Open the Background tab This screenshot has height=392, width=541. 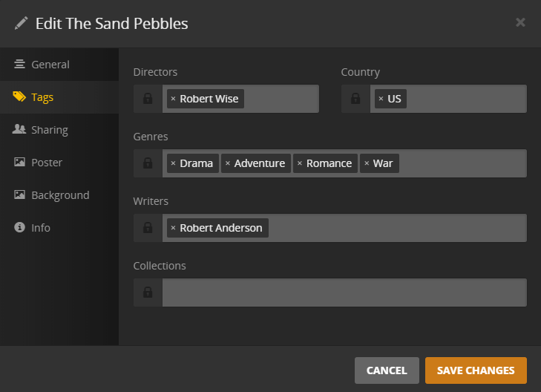click(x=59, y=195)
